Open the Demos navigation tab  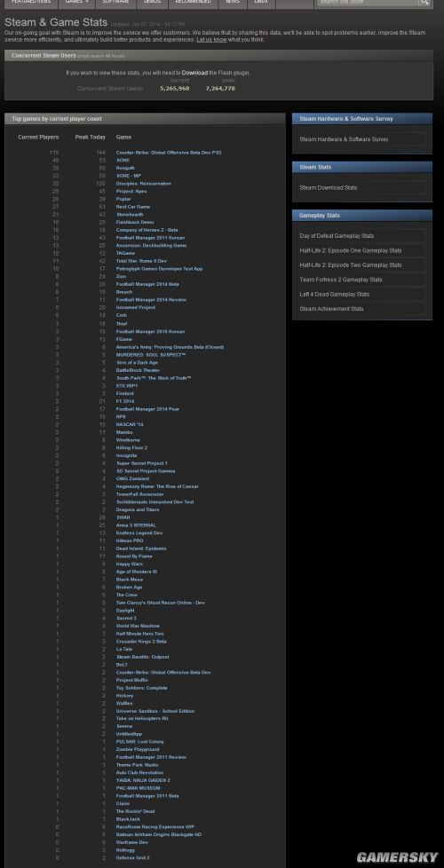152,3
